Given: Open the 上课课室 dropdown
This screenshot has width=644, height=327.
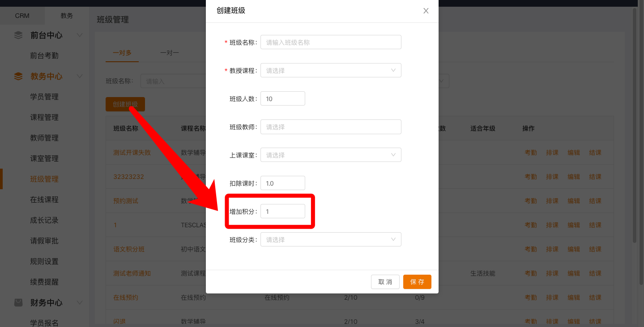Looking at the screenshot, I should [x=330, y=155].
